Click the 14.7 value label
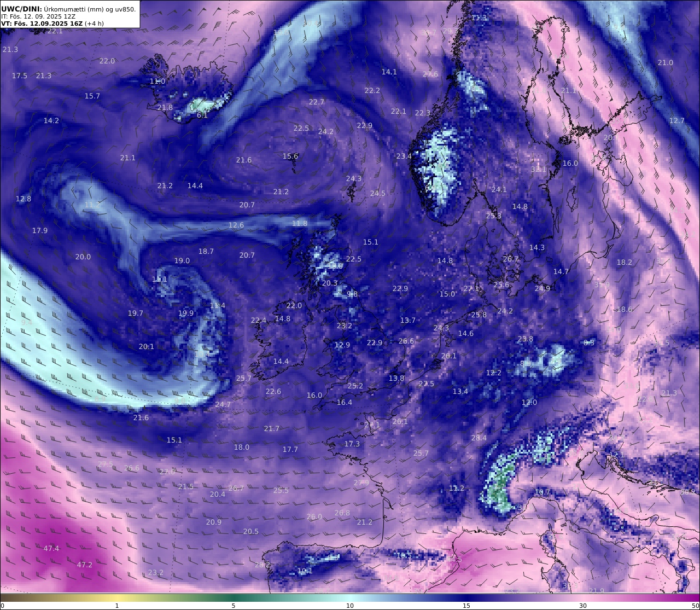 [561, 271]
